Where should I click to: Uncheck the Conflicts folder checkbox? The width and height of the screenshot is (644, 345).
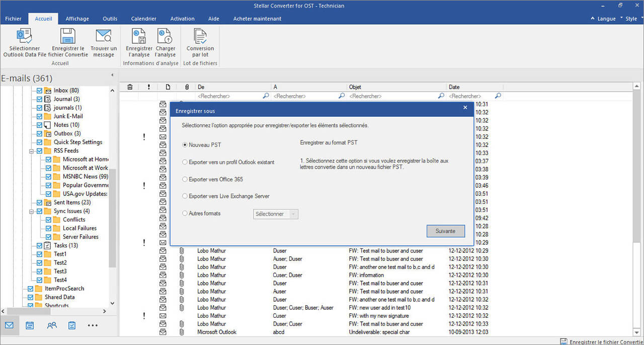(49, 220)
